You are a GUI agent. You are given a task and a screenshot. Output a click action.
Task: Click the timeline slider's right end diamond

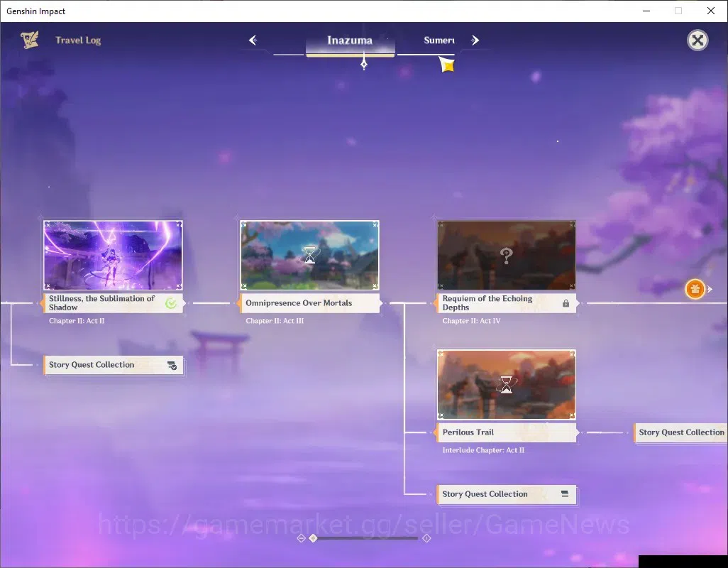(x=426, y=538)
